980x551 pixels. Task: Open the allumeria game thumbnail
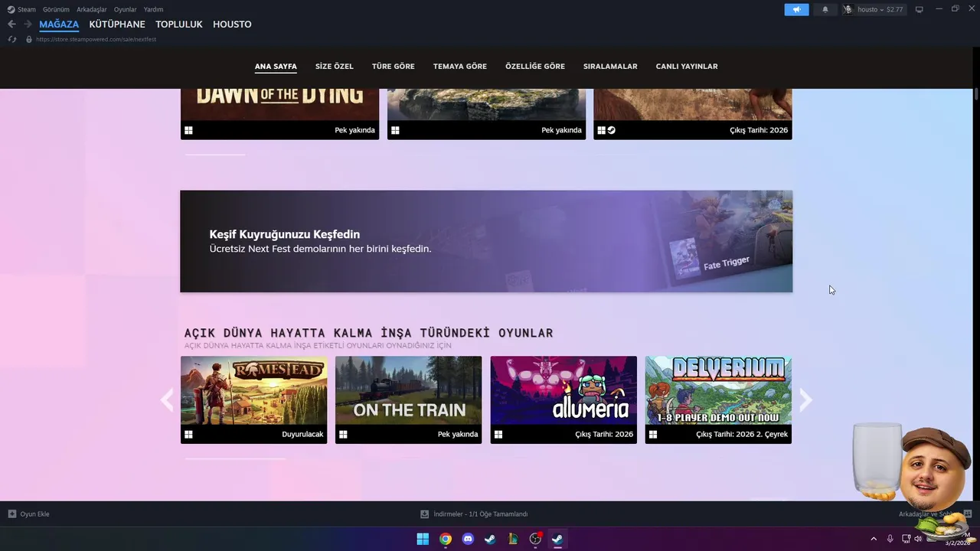click(x=563, y=390)
